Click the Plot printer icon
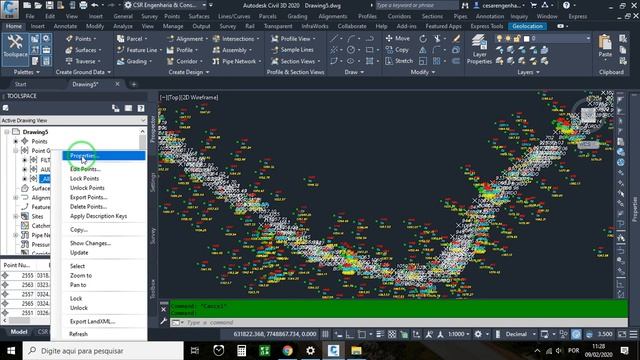Image resolution: width=640 pixels, height=360 pixels. (x=83, y=5)
